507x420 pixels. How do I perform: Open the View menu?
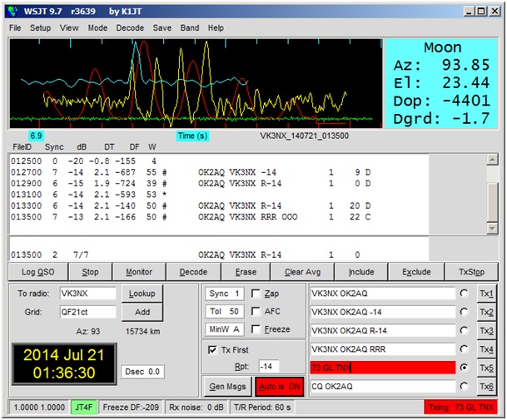click(x=69, y=28)
